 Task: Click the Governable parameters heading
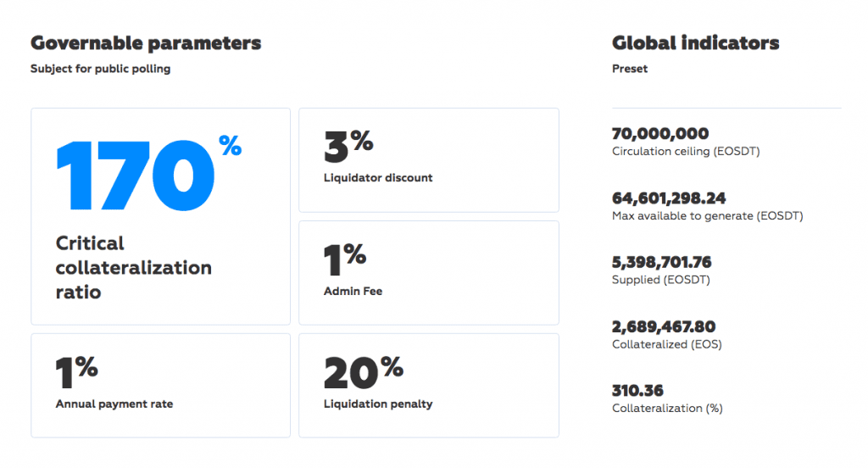[x=146, y=43]
